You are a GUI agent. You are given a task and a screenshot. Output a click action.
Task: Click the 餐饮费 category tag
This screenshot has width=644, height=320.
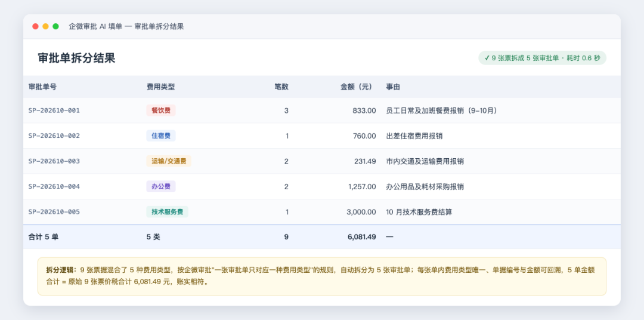161,110
